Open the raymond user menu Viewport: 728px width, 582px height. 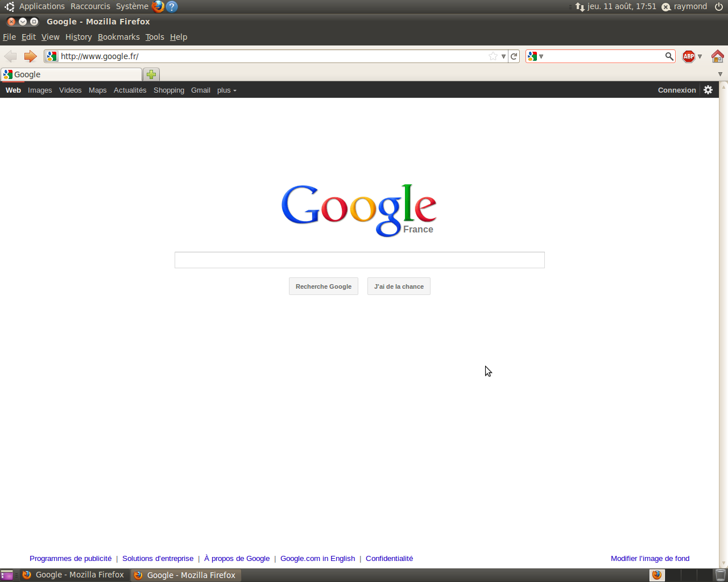pyautogui.click(x=690, y=7)
